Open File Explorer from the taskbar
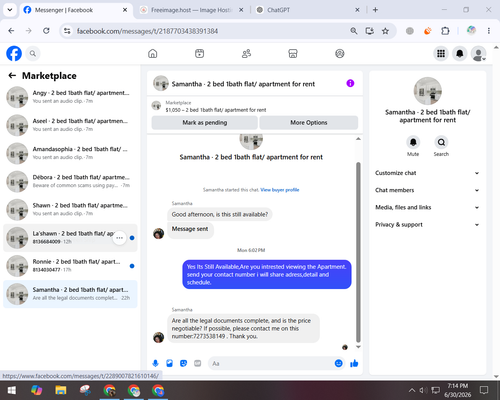Screen dimensions: 500x400 point(61,390)
